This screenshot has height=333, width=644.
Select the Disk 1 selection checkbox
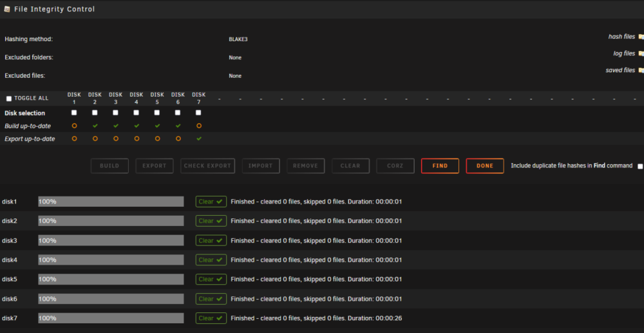pos(74,113)
